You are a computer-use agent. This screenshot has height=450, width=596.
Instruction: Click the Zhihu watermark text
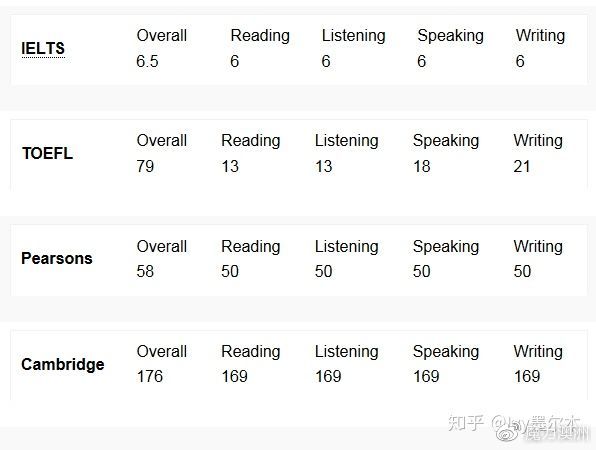466,423
